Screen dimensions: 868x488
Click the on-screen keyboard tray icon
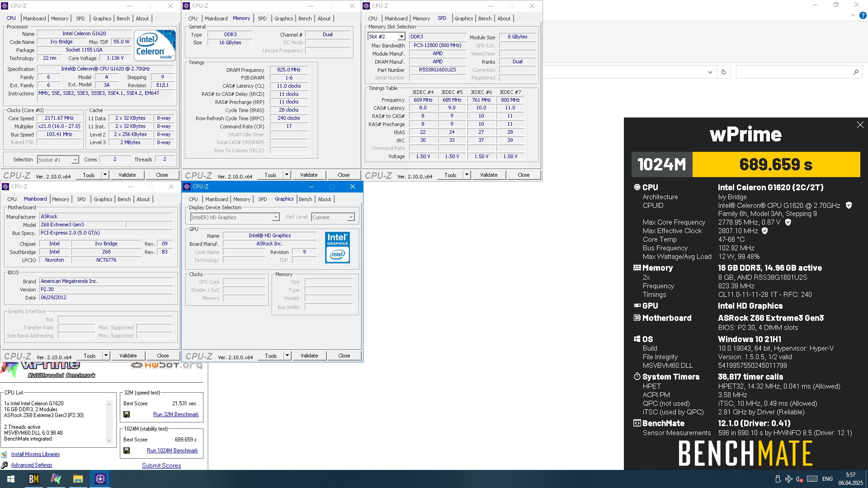tap(812, 479)
